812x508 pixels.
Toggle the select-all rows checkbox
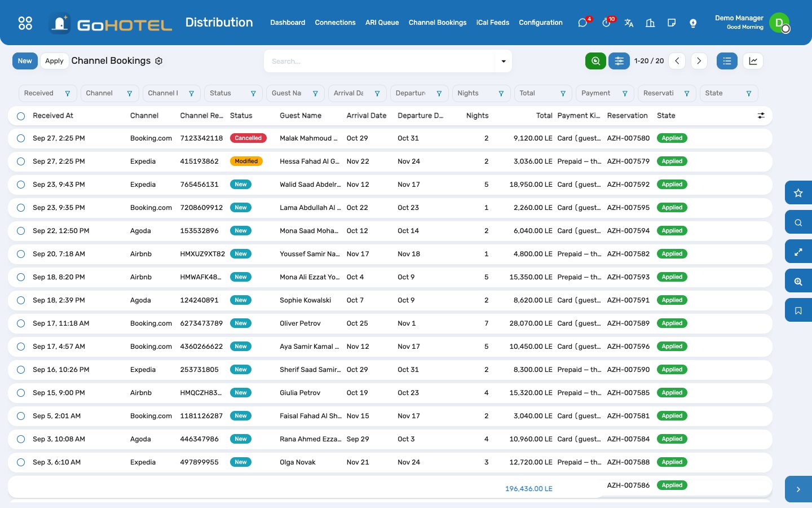(21, 116)
